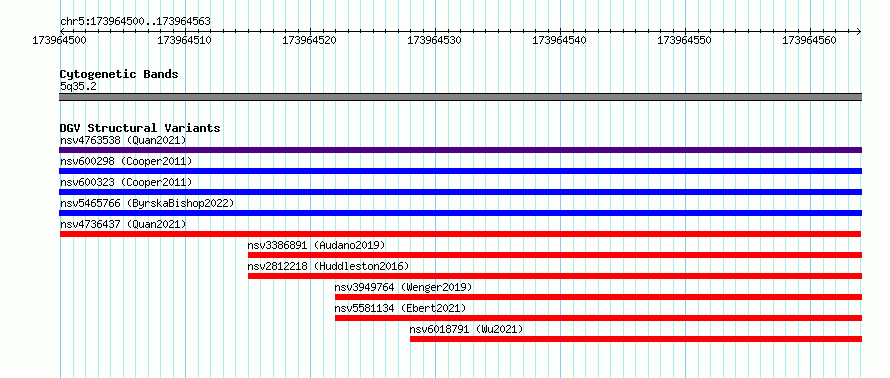
Task: Select the gray 5q35.2 cytogenetic band bar
Action: coord(460,97)
